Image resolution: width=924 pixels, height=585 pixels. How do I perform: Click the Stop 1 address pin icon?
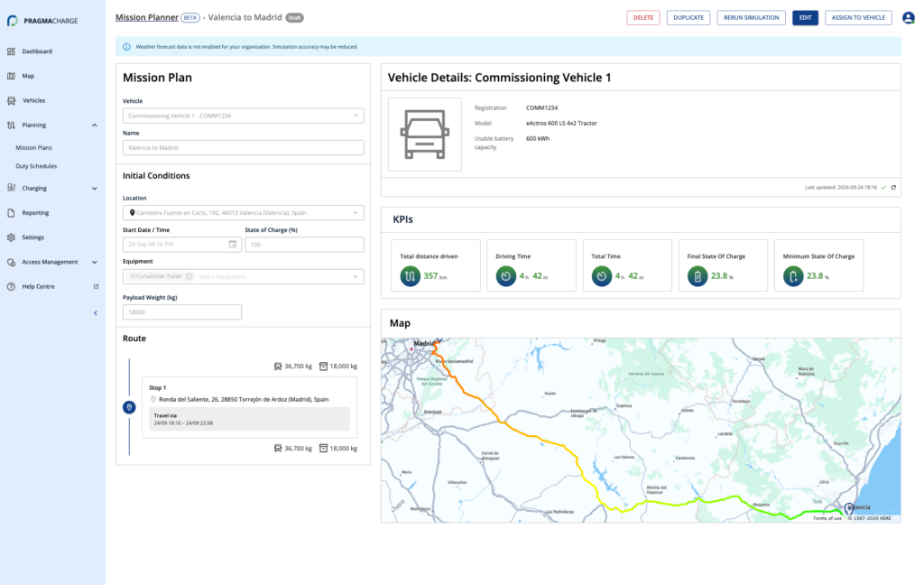pos(153,399)
